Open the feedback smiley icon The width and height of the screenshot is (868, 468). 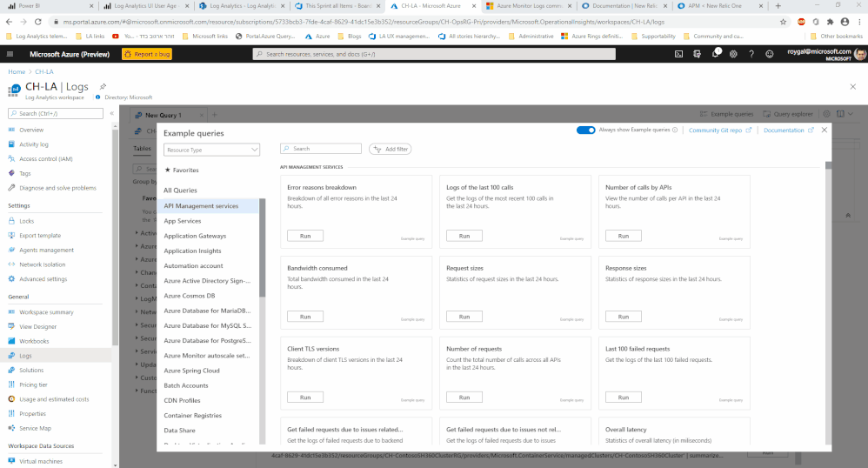tap(770, 54)
